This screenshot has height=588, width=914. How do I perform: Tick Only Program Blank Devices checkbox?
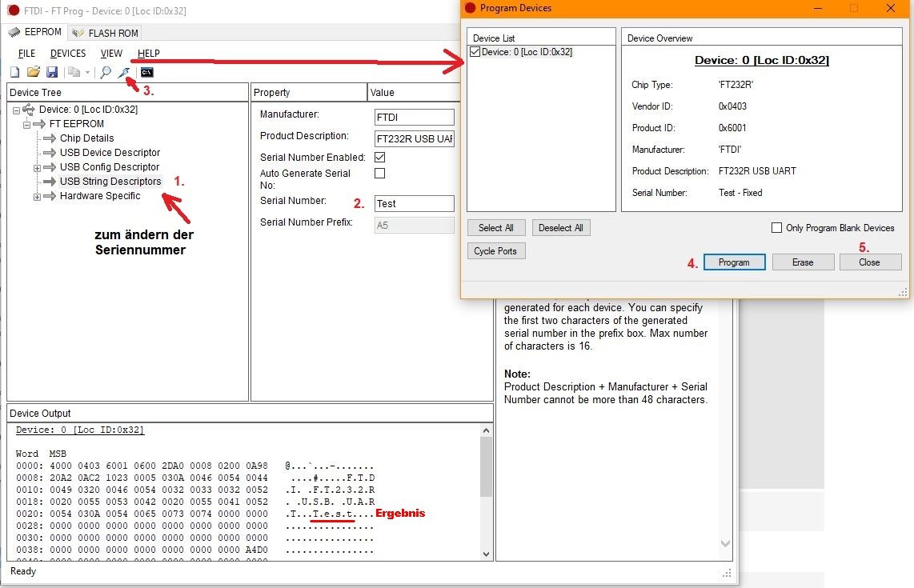pos(776,228)
